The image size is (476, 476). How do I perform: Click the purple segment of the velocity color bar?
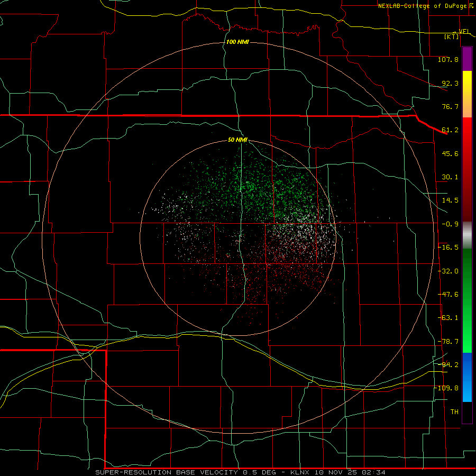click(467, 59)
